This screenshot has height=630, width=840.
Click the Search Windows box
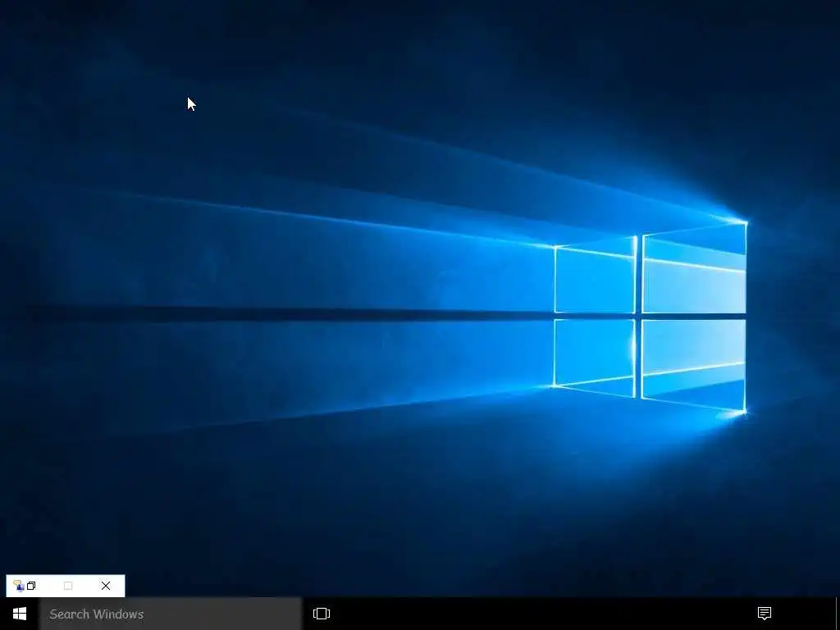[171, 614]
